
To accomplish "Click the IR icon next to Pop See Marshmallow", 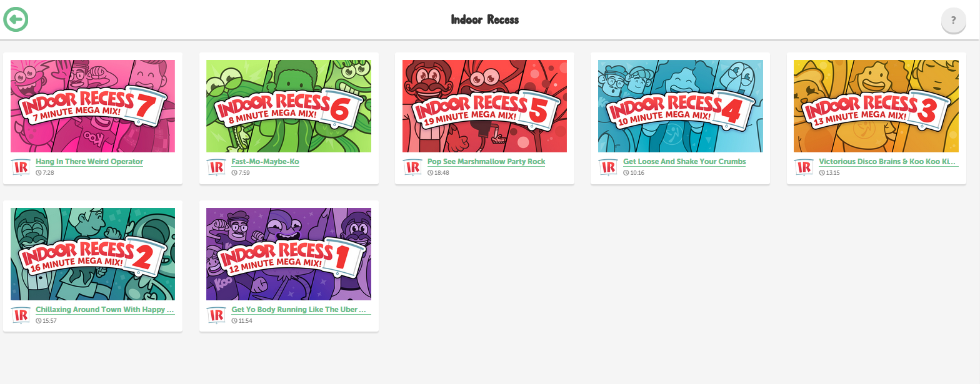I will tap(412, 167).
